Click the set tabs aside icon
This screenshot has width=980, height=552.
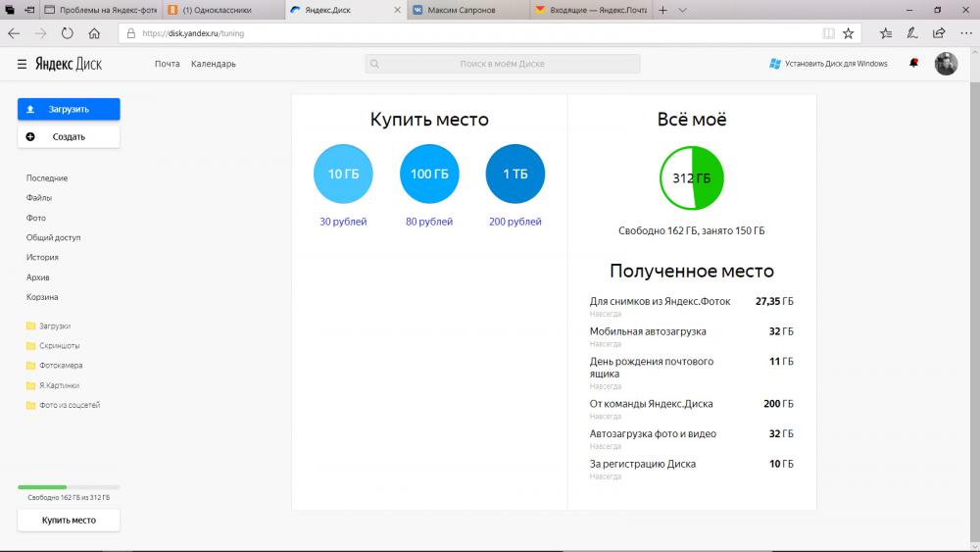tap(29, 10)
